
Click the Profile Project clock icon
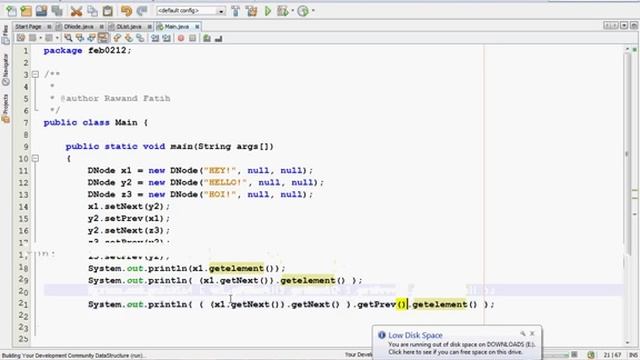[303, 11]
